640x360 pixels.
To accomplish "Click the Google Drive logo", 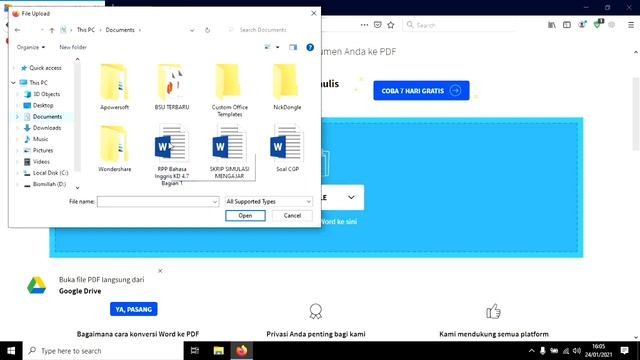I will click(x=36, y=285).
